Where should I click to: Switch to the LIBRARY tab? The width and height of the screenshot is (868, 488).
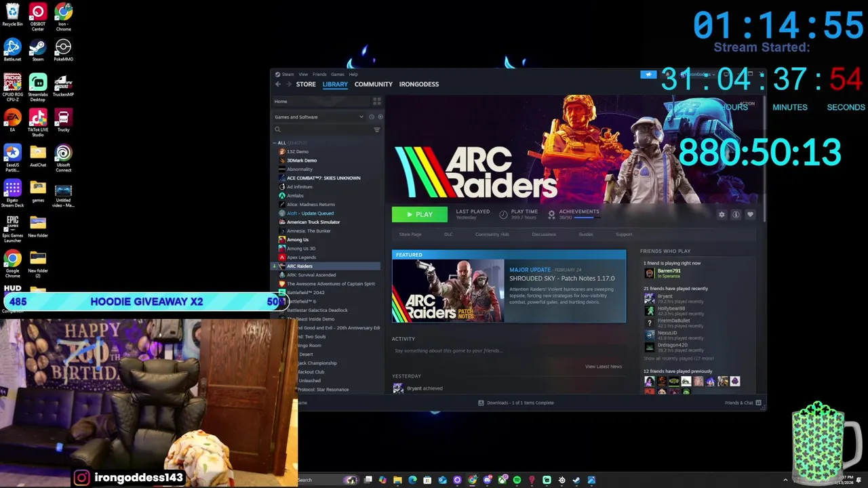click(335, 84)
